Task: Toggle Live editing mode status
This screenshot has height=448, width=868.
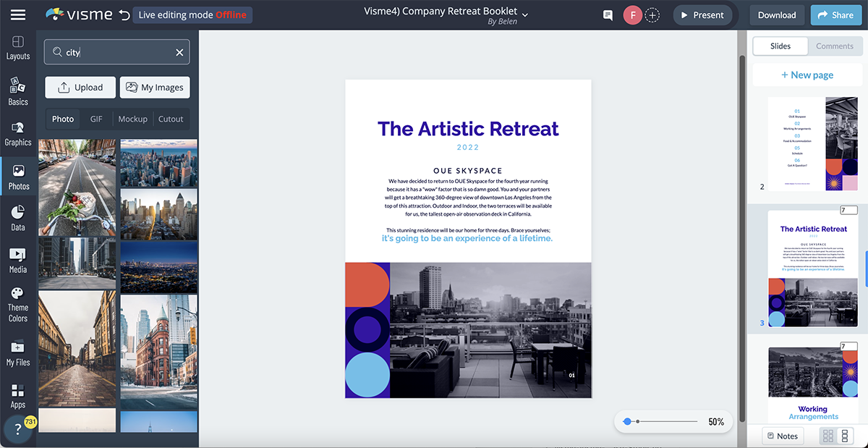Action: tap(192, 14)
